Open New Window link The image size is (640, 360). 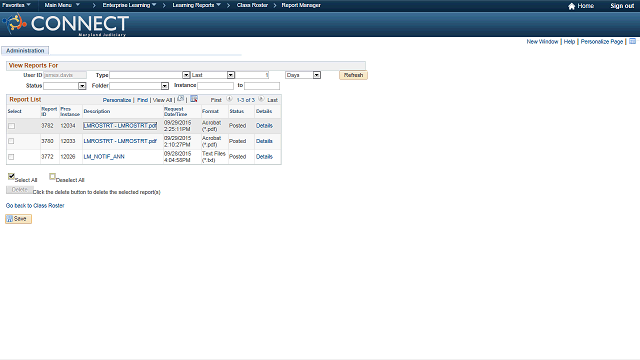pos(542,42)
